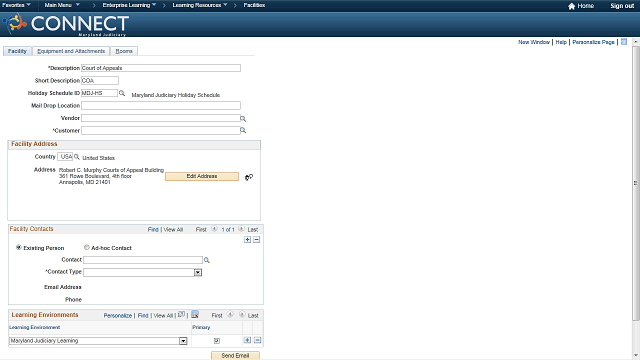Open the Vendor lookup magnifier

pos(243,119)
